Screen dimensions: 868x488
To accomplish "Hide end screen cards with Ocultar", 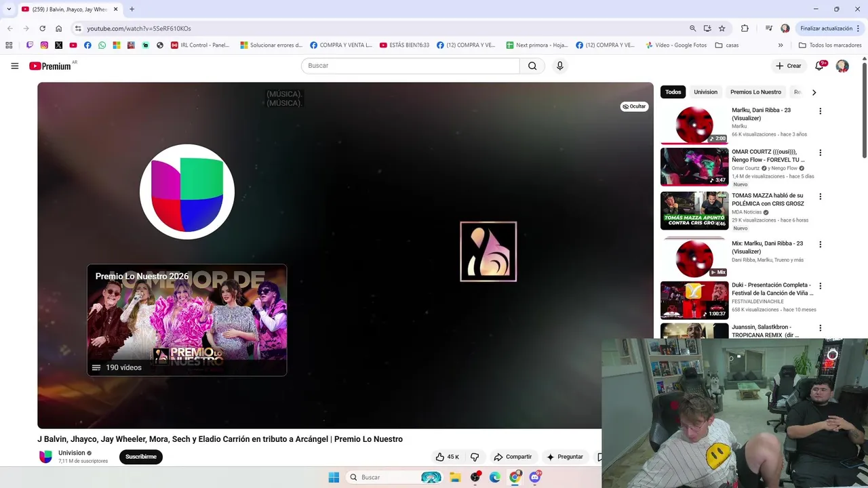I will 634,106.
